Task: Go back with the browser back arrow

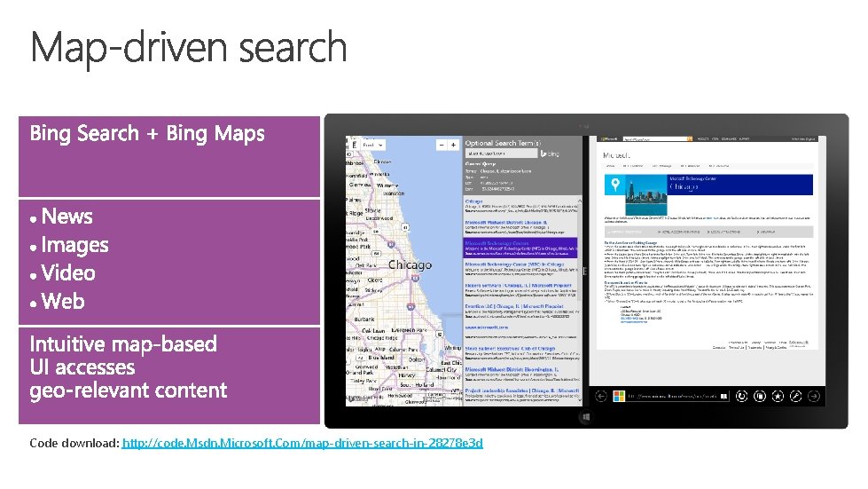Action: point(600,396)
